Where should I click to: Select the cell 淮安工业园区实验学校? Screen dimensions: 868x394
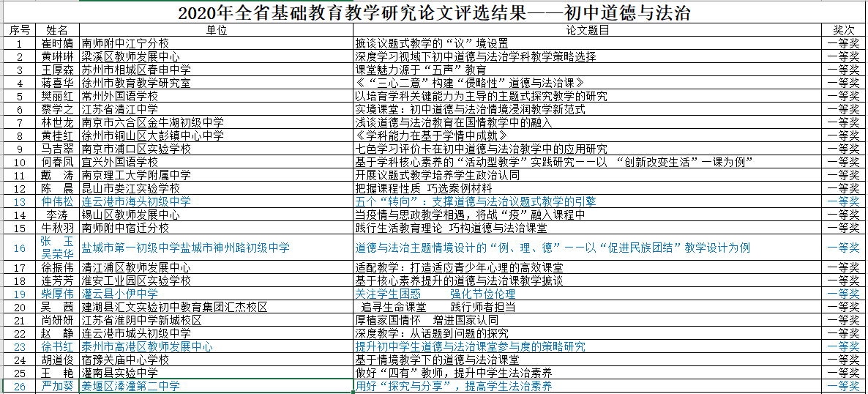[x=135, y=280]
